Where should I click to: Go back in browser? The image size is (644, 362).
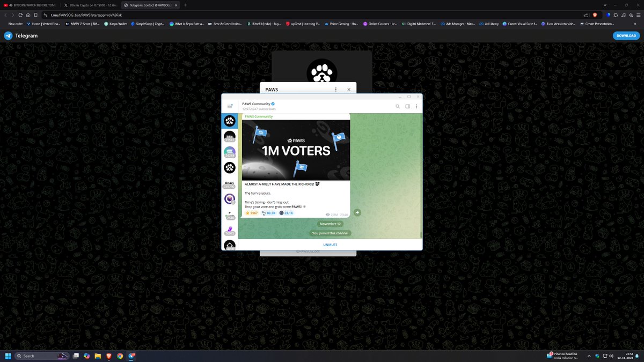pyautogui.click(x=6, y=15)
